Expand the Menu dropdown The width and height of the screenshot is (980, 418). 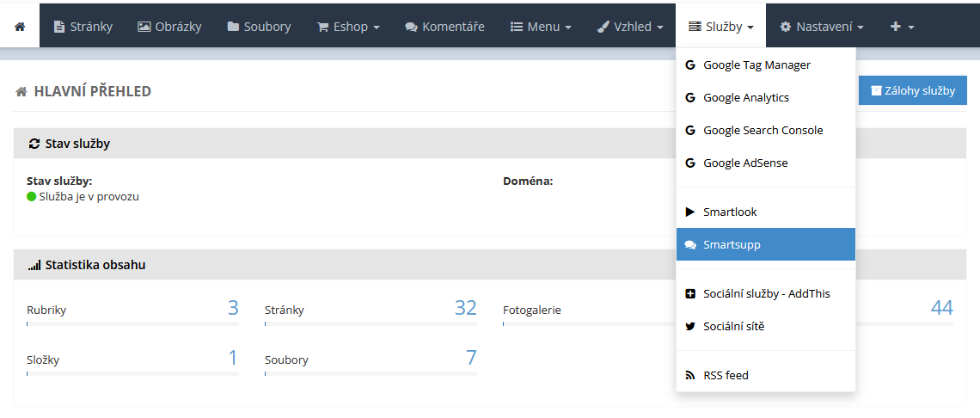coord(541,27)
